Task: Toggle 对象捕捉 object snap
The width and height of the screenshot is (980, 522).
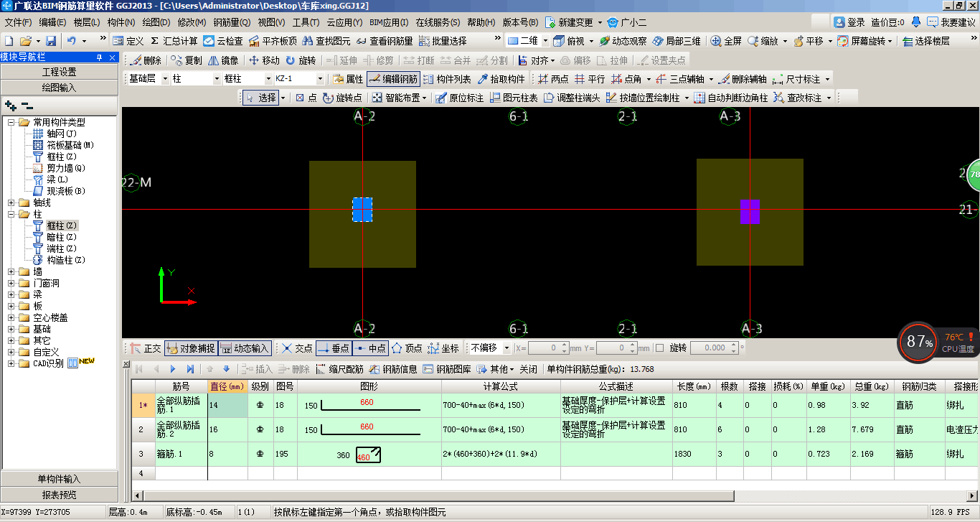Action: click(x=190, y=348)
